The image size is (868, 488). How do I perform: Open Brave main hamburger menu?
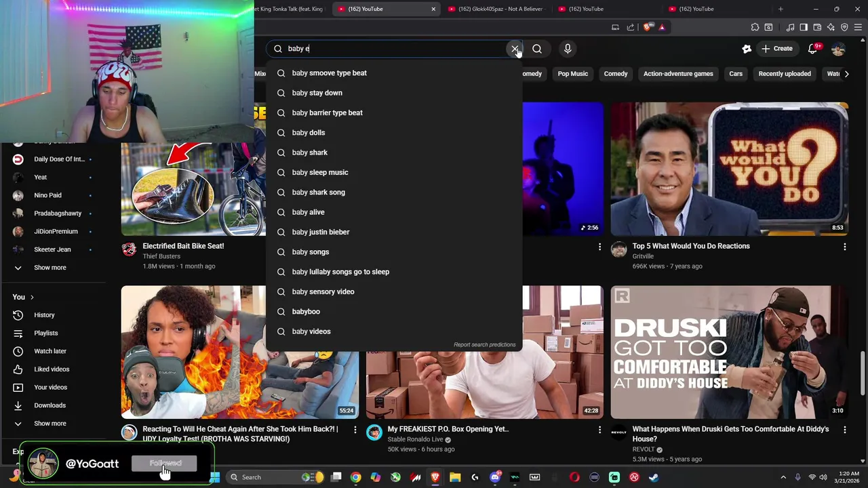click(859, 27)
